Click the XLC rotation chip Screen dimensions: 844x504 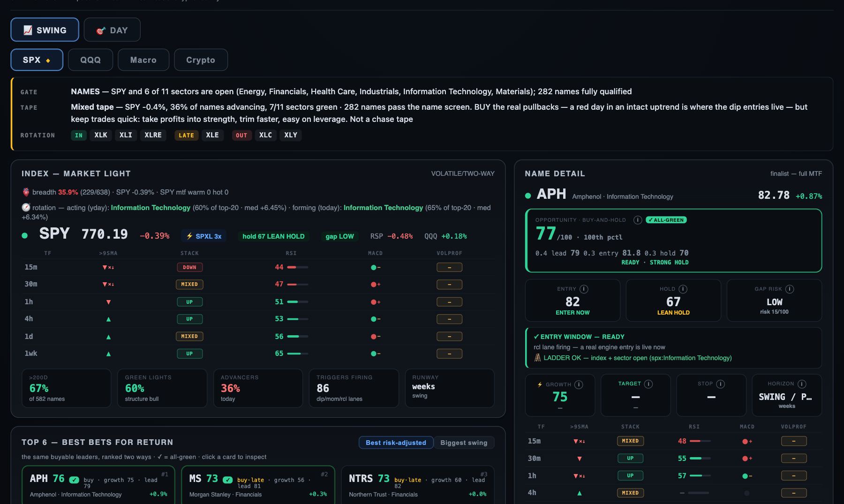point(265,135)
